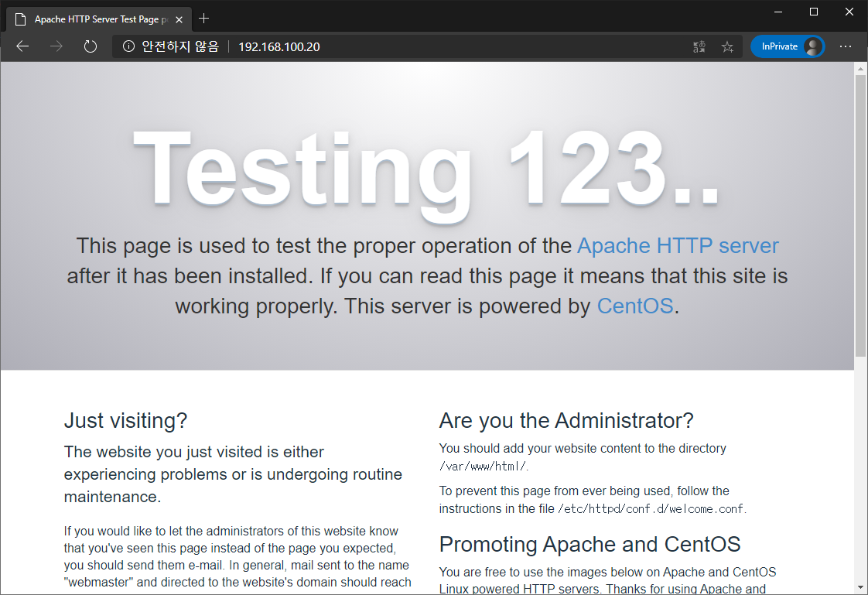Click the vertical scrollbar thumb
The height and width of the screenshot is (595, 868).
pyautogui.click(x=860, y=216)
